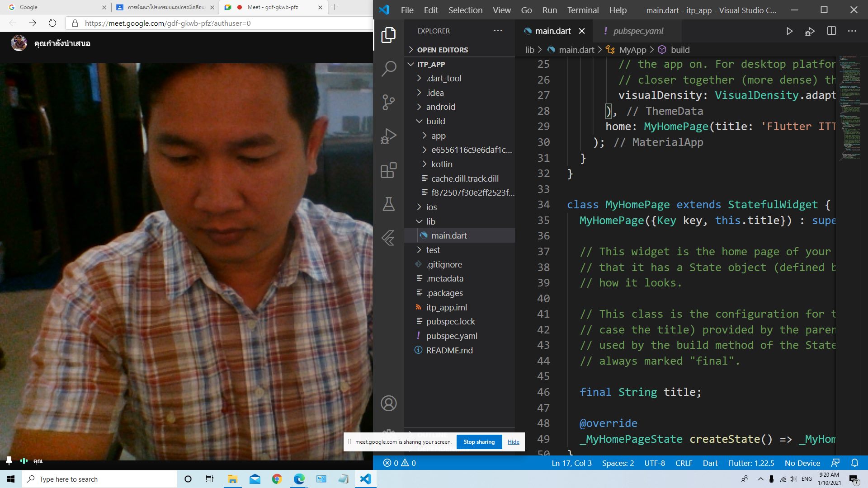Switch to the pubspec.yaml tab
This screenshot has height=488, width=868.
point(637,31)
